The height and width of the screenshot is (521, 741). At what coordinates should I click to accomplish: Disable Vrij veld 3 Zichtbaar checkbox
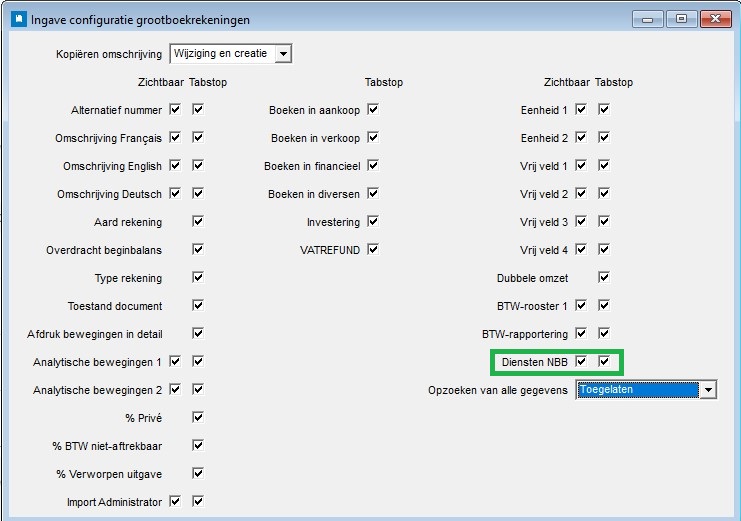coord(581,221)
